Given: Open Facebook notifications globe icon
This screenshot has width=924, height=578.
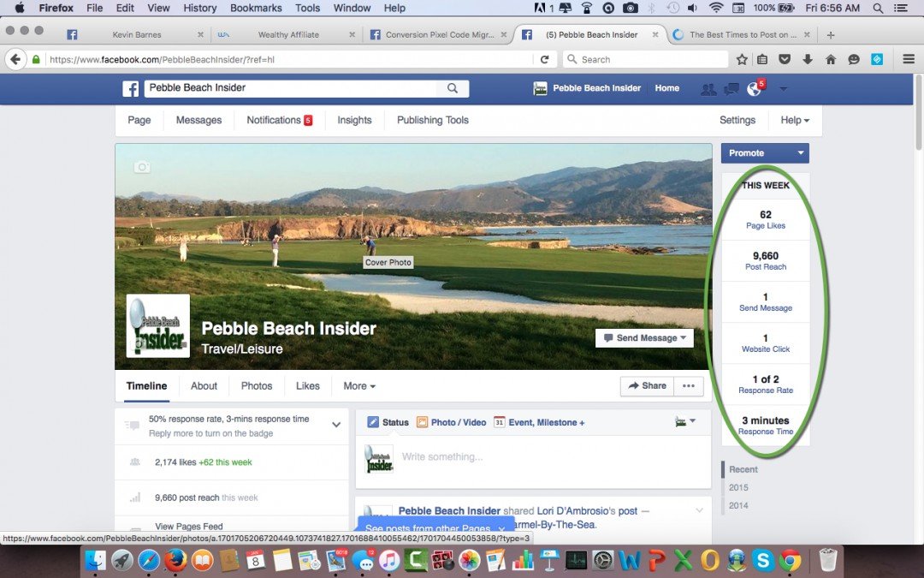Looking at the screenshot, I should click(754, 89).
